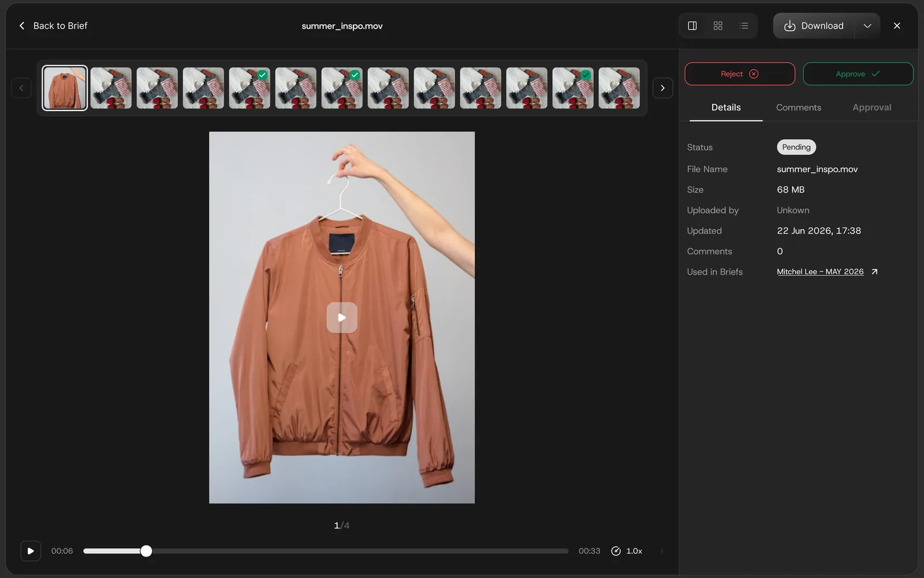Image resolution: width=924 pixels, height=578 pixels.
Task: Close the asset viewer with X
Action: [x=897, y=26]
